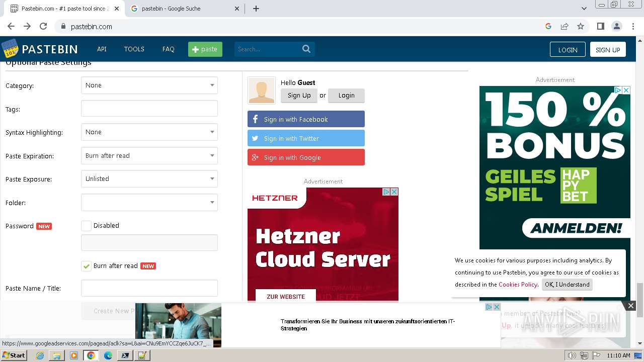Click the SIGN UP button in header
The height and width of the screenshot is (362, 644).
pos(608,49)
